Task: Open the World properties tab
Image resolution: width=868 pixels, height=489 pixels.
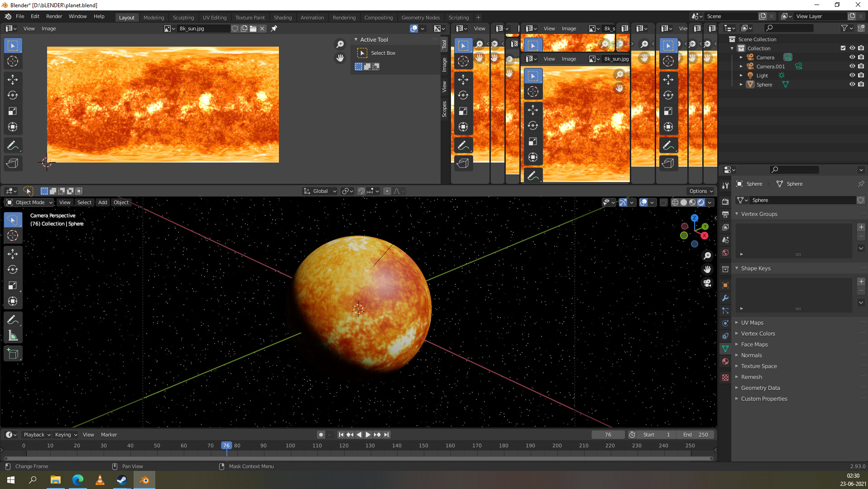Action: pos(725,253)
